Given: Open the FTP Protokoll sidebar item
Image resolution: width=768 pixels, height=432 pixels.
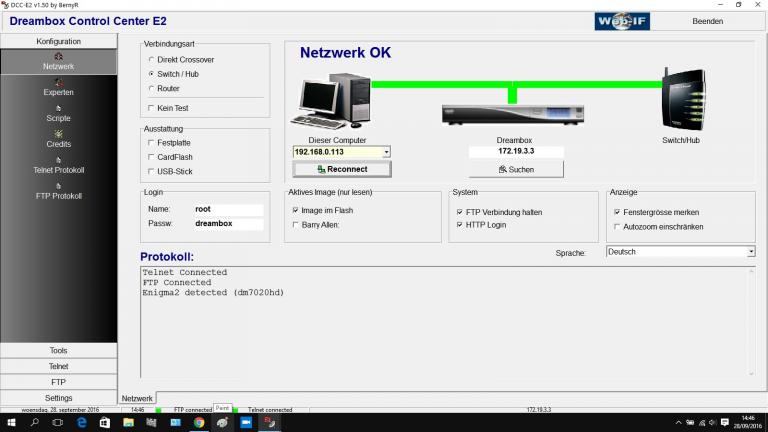Looking at the screenshot, I should pos(58,192).
